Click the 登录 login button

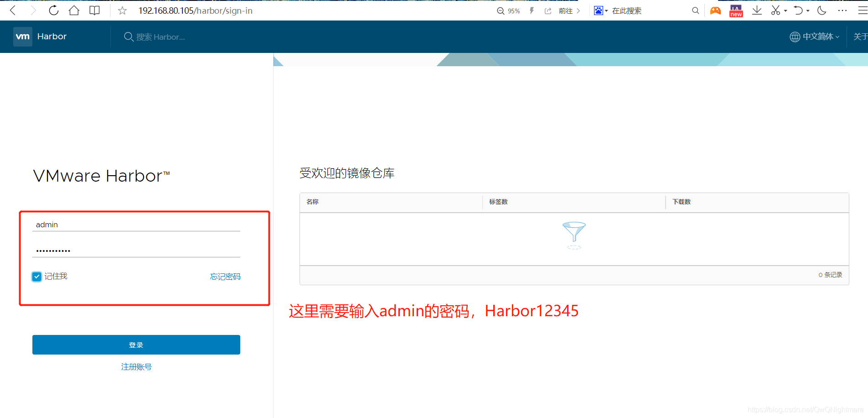click(x=136, y=345)
